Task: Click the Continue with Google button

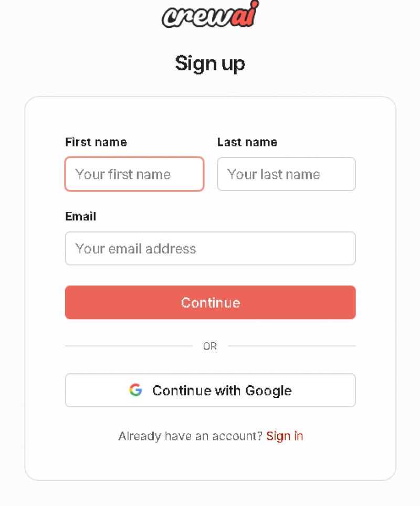Action: click(x=210, y=390)
